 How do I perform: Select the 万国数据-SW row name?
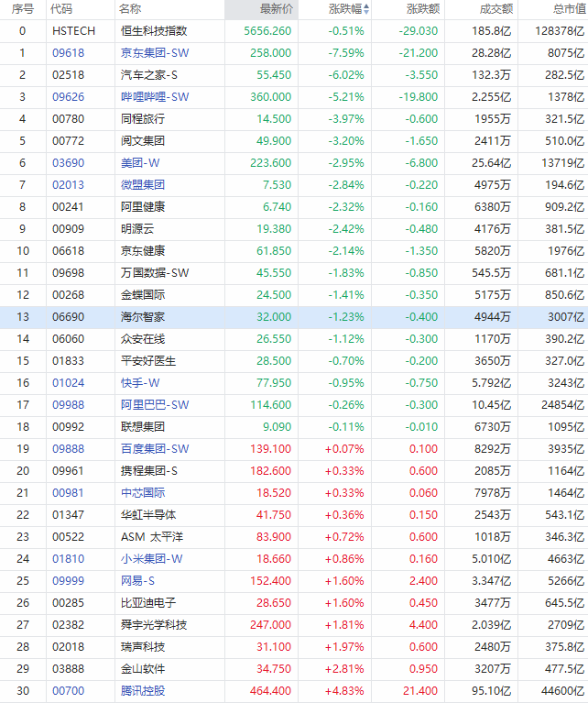click(155, 272)
